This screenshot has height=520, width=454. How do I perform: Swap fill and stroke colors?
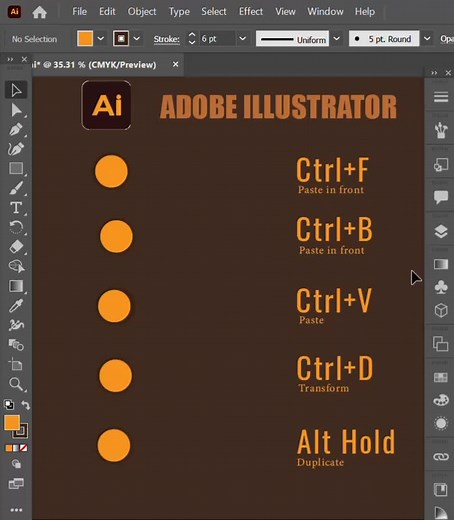(26, 405)
